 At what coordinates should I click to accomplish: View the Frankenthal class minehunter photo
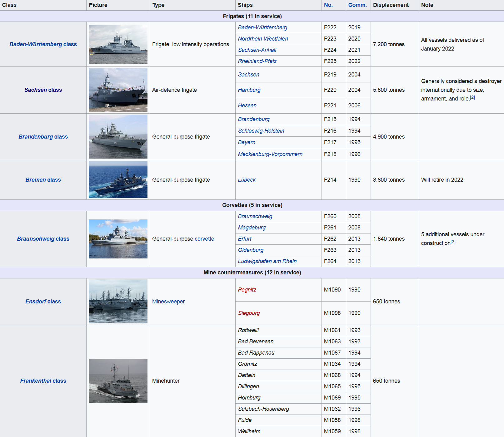(118, 381)
